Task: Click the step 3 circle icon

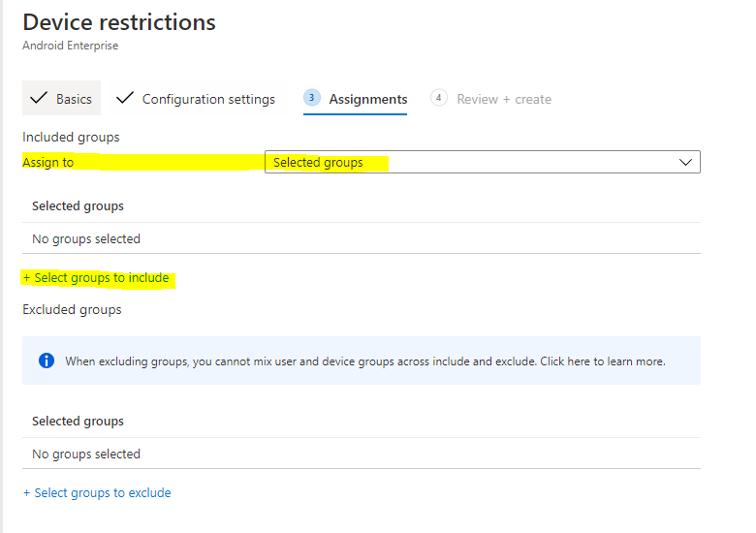Action: click(311, 98)
